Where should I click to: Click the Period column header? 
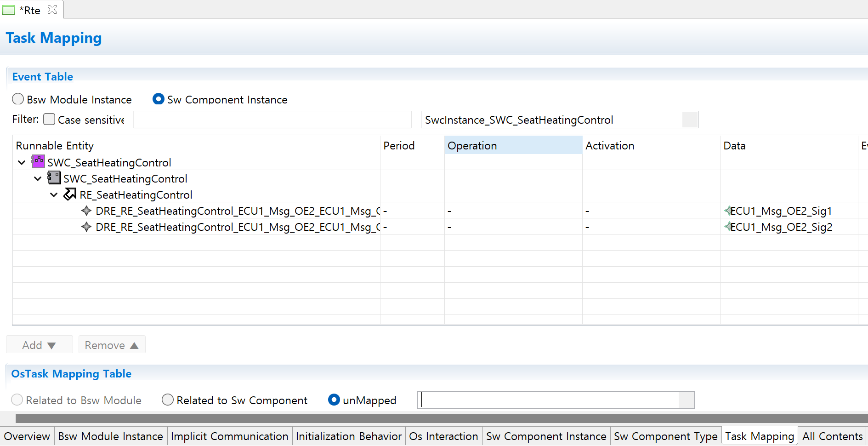coord(412,145)
